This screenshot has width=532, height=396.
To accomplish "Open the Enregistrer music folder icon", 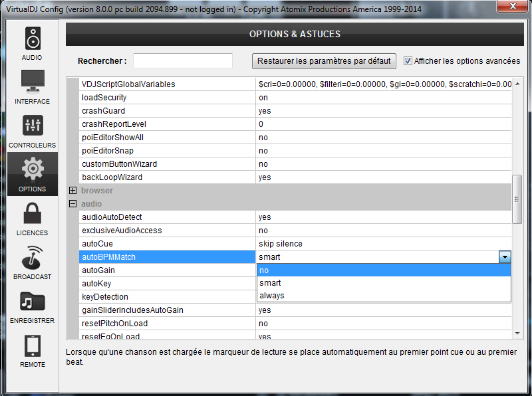I will point(33,302).
